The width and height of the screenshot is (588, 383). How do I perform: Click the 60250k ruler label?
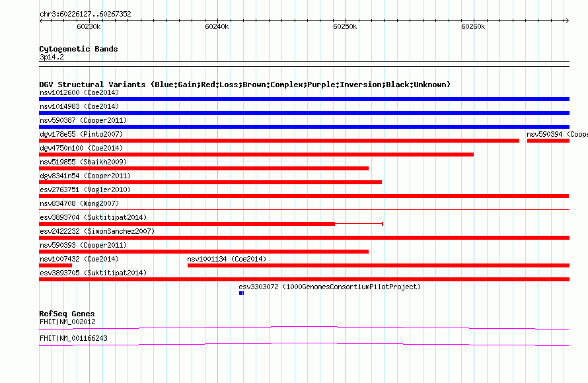[345, 26]
